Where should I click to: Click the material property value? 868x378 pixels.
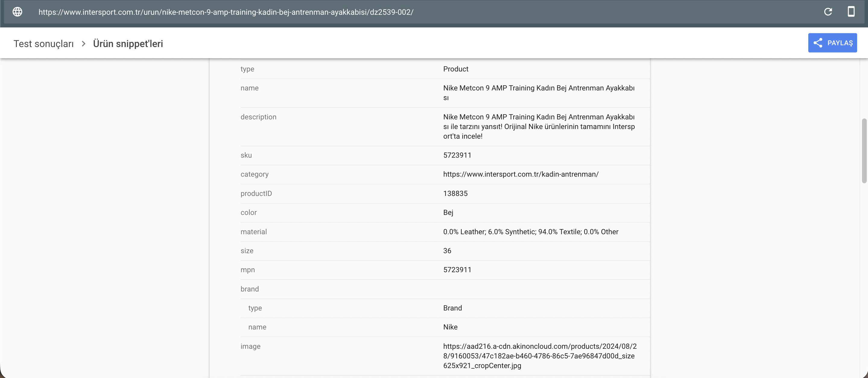pos(531,232)
